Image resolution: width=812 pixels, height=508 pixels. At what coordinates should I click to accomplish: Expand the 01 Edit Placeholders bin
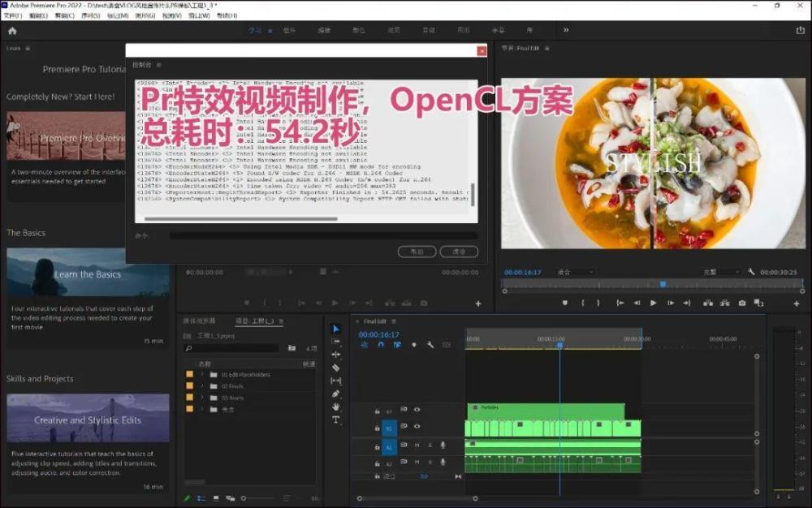(201, 375)
